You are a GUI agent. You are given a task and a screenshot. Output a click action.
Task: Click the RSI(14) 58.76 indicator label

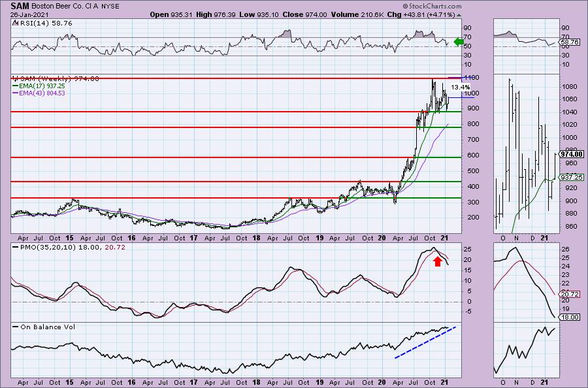[42, 24]
